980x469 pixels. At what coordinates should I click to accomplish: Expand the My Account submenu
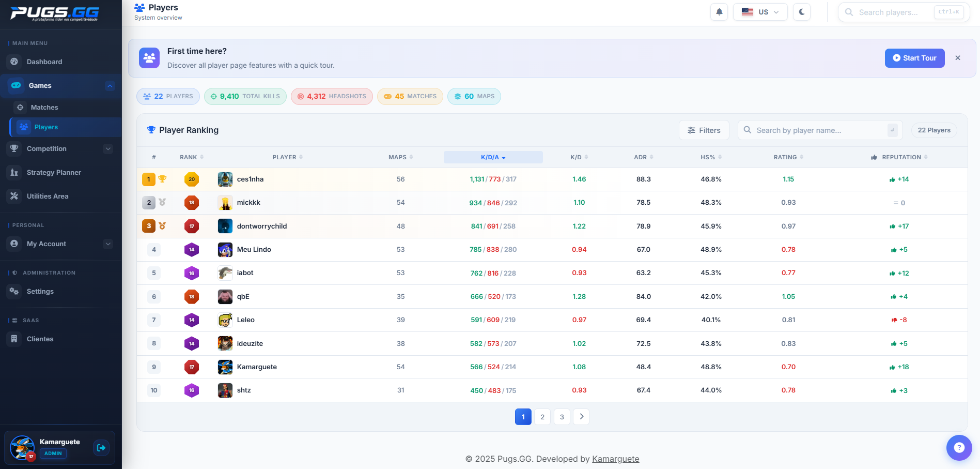(108, 244)
